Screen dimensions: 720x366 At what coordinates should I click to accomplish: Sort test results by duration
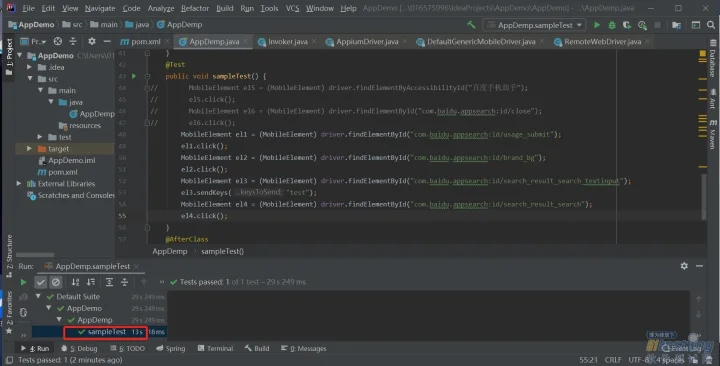[x=91, y=282]
